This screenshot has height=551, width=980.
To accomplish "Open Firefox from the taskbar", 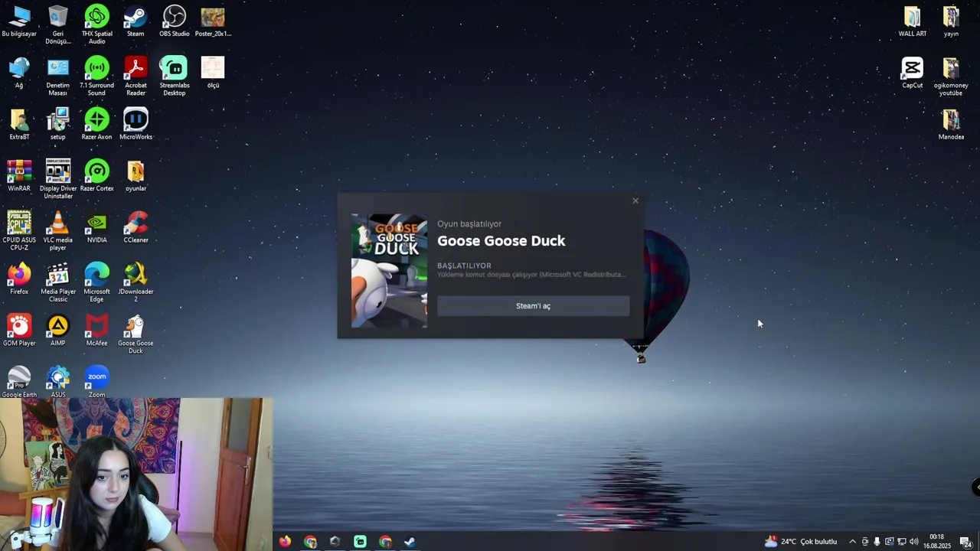I will point(285,542).
